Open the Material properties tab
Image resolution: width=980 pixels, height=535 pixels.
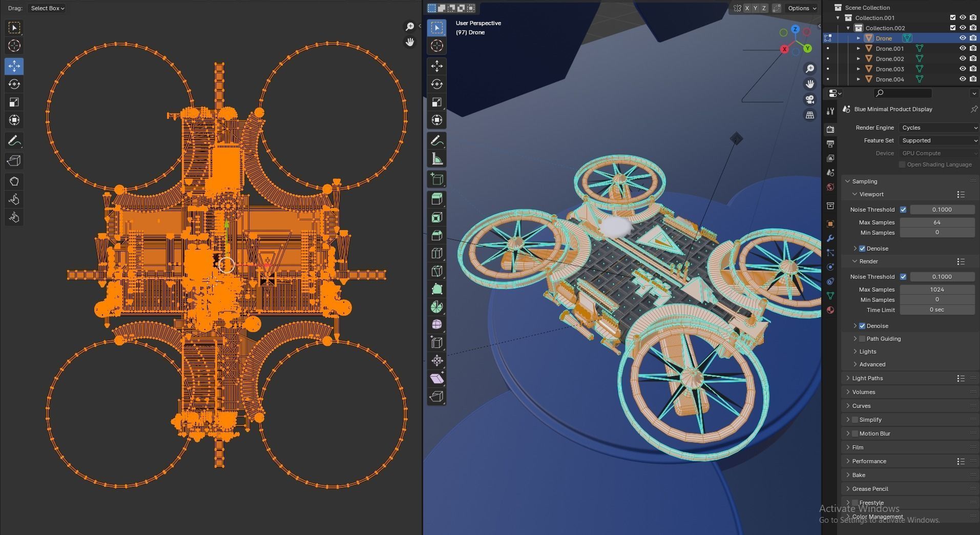[830, 310]
